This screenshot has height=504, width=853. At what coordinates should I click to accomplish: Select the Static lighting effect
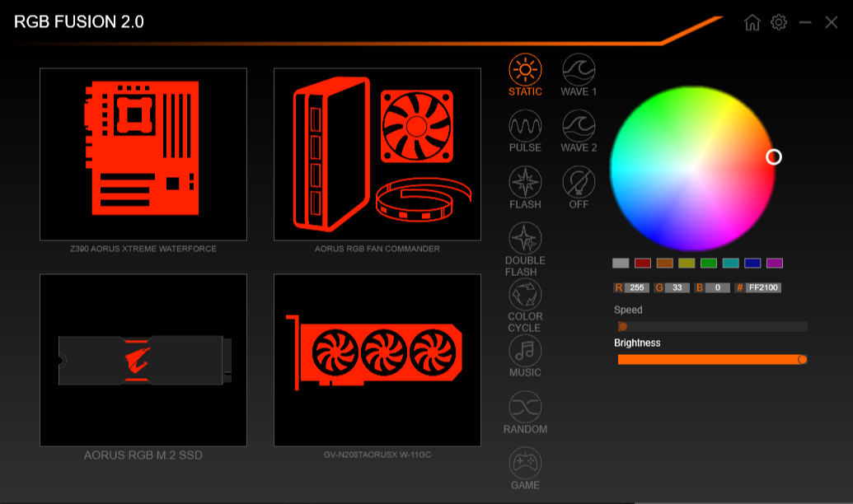coord(525,73)
